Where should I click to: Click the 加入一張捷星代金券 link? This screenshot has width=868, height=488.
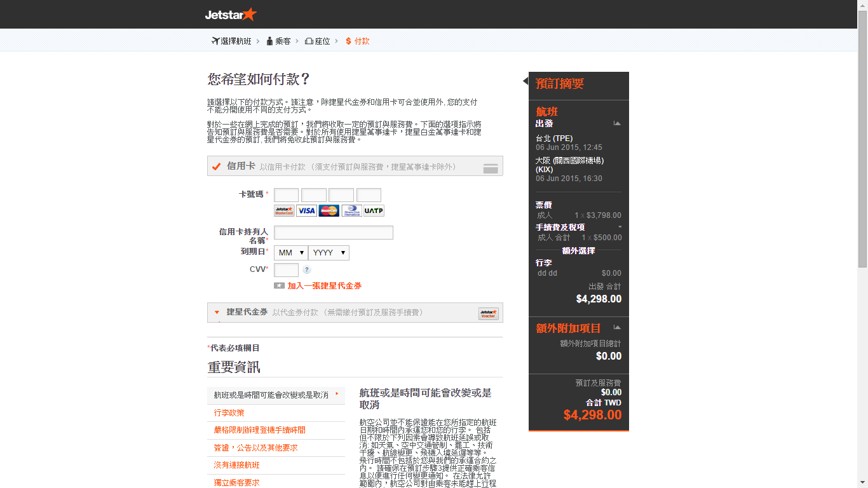[325, 286]
